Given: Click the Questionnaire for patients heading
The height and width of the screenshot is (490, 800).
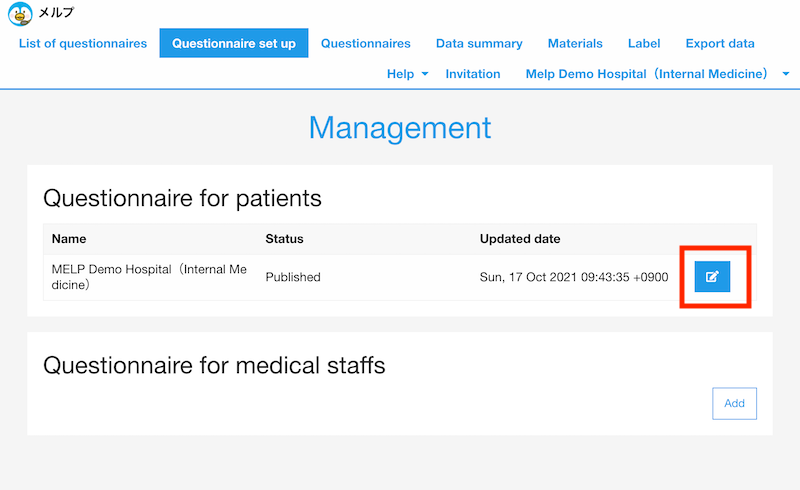Looking at the screenshot, I should (x=182, y=198).
